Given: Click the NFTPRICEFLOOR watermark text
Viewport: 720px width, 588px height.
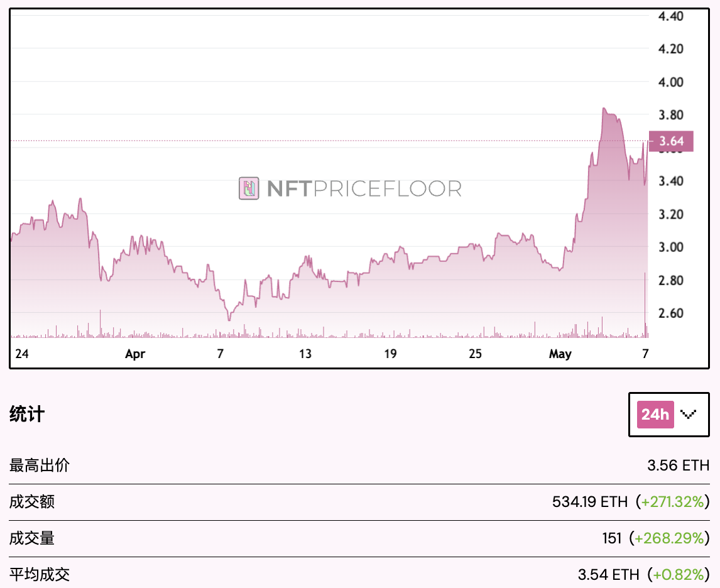Looking at the screenshot, I should pyautogui.click(x=364, y=188).
